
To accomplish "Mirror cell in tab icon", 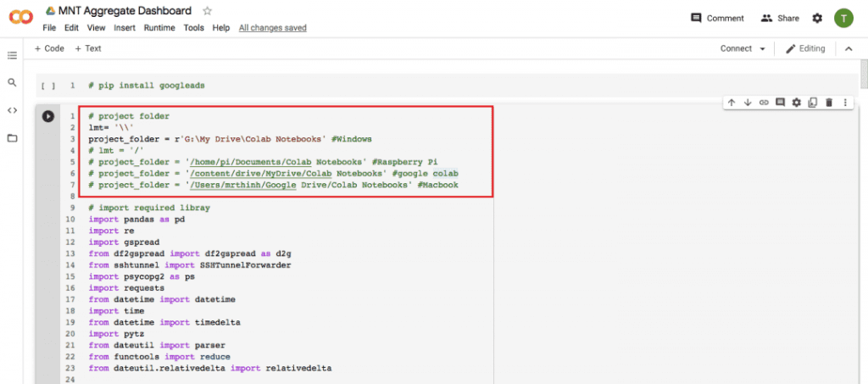I will pyautogui.click(x=813, y=103).
